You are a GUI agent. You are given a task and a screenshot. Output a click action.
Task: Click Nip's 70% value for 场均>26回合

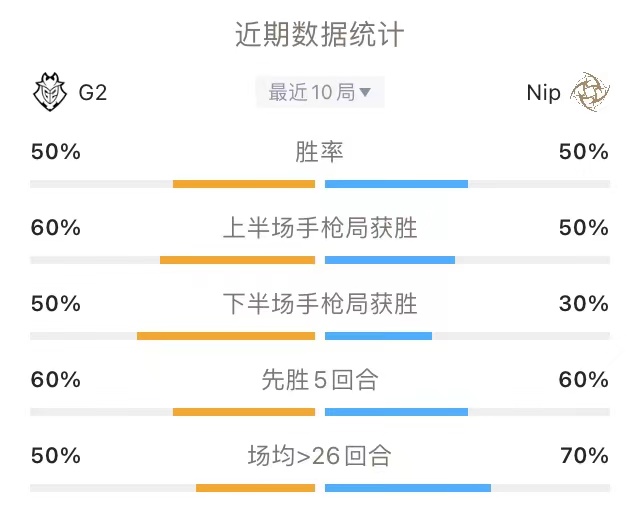[x=584, y=456]
